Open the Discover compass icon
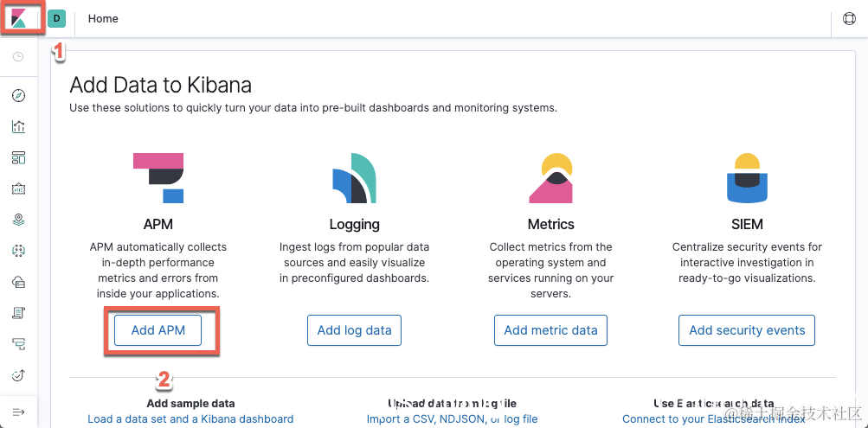 click(x=19, y=95)
